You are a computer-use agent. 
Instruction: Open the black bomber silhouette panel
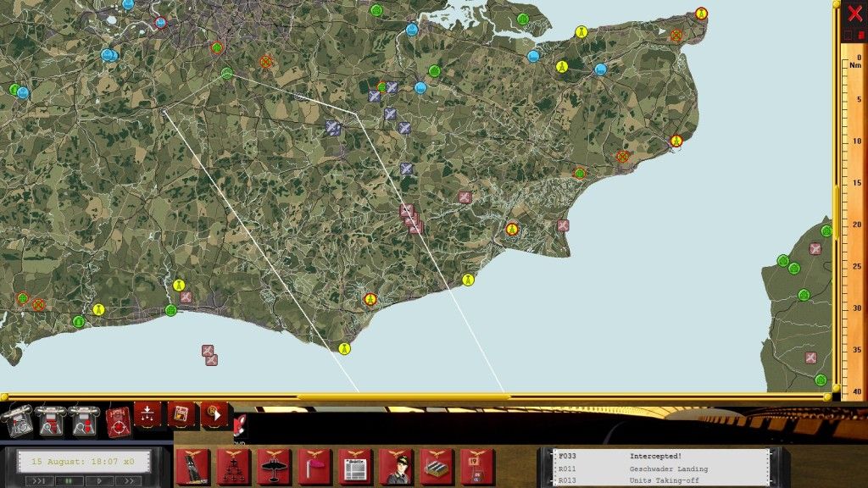point(274,468)
